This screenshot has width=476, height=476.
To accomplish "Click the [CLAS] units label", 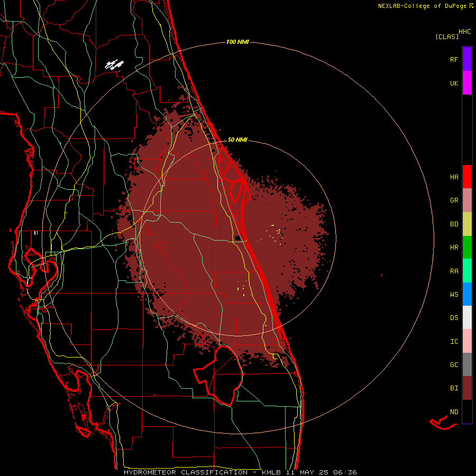I will (x=447, y=36).
